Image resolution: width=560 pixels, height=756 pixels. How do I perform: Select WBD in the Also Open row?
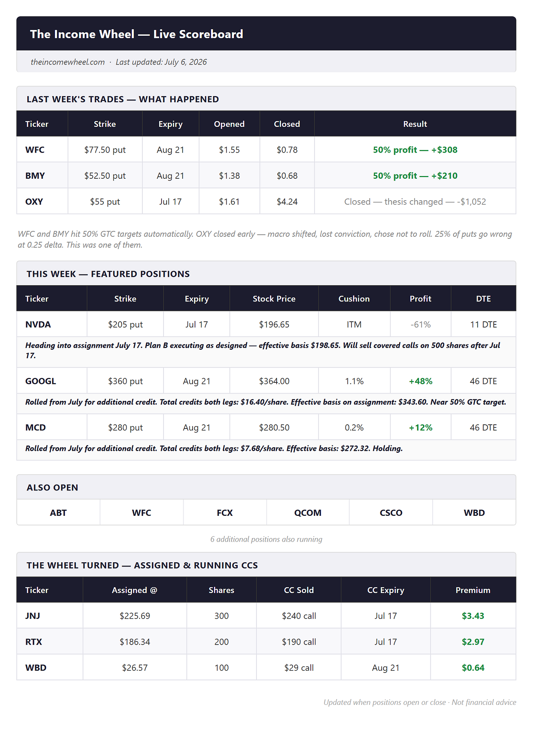tap(474, 513)
